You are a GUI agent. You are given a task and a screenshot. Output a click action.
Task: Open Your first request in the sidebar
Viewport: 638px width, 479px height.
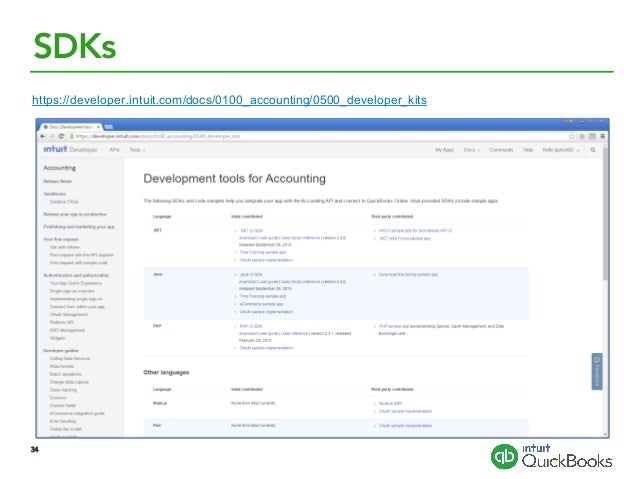point(61,239)
